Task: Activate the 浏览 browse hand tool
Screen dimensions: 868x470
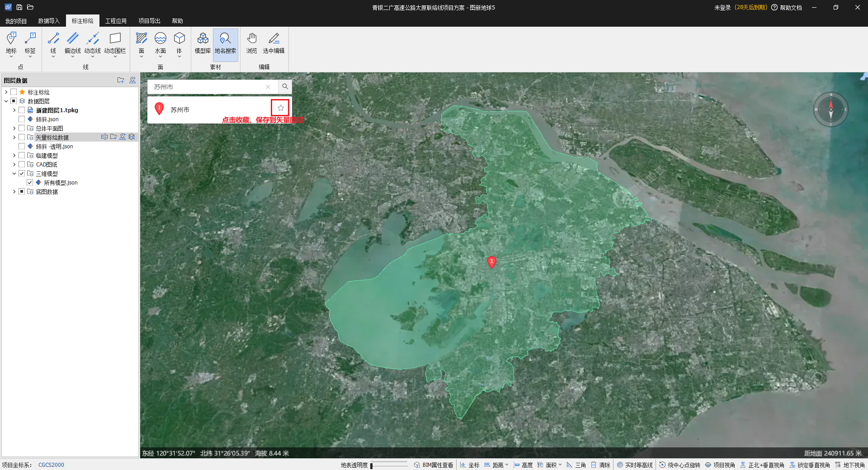Action: pyautogui.click(x=251, y=43)
